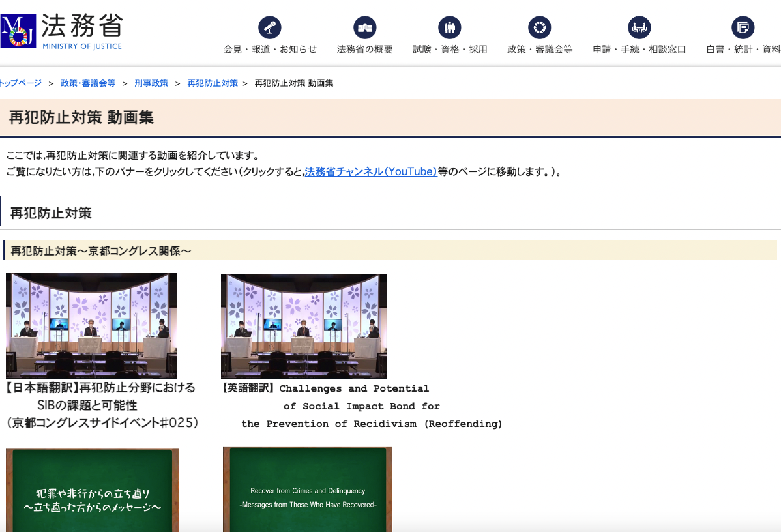Image resolution: width=781 pixels, height=532 pixels.
Task: Open the 試験・資格・採用 menu label
Action: (450, 49)
